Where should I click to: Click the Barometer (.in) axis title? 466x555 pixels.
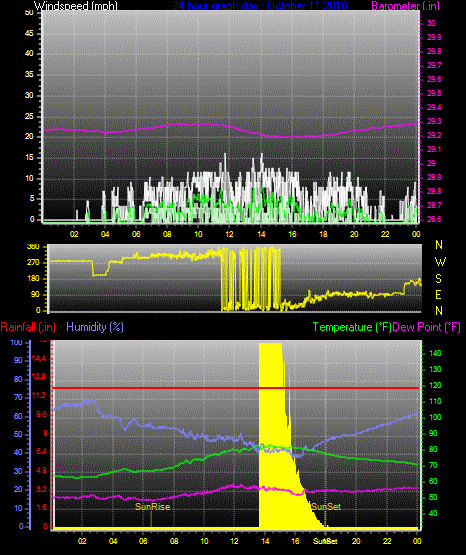tap(405, 6)
